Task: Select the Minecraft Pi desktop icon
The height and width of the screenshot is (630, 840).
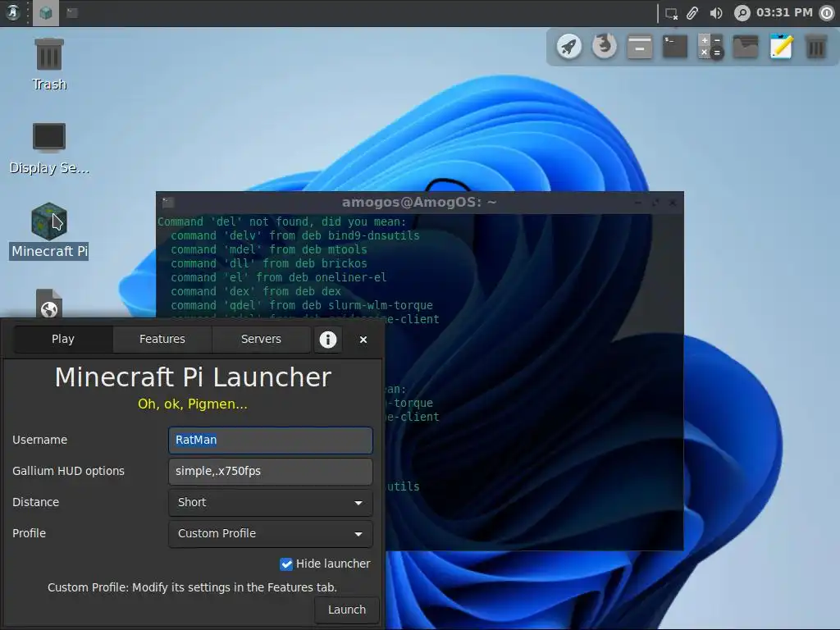Action: (x=48, y=231)
